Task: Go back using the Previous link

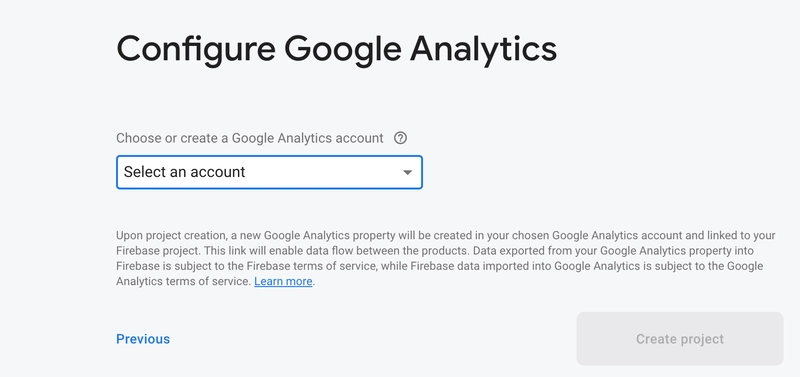Action: click(143, 339)
